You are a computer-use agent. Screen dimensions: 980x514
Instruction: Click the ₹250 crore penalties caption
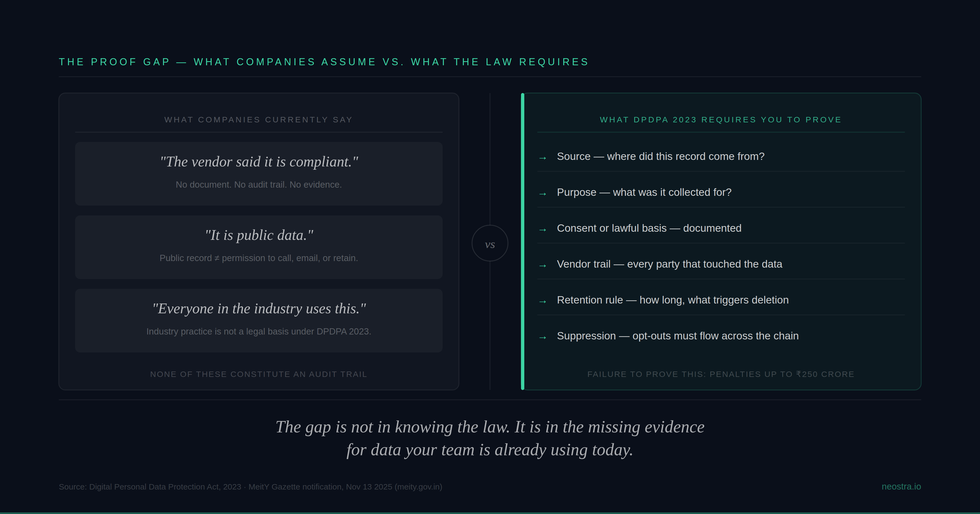(721, 374)
